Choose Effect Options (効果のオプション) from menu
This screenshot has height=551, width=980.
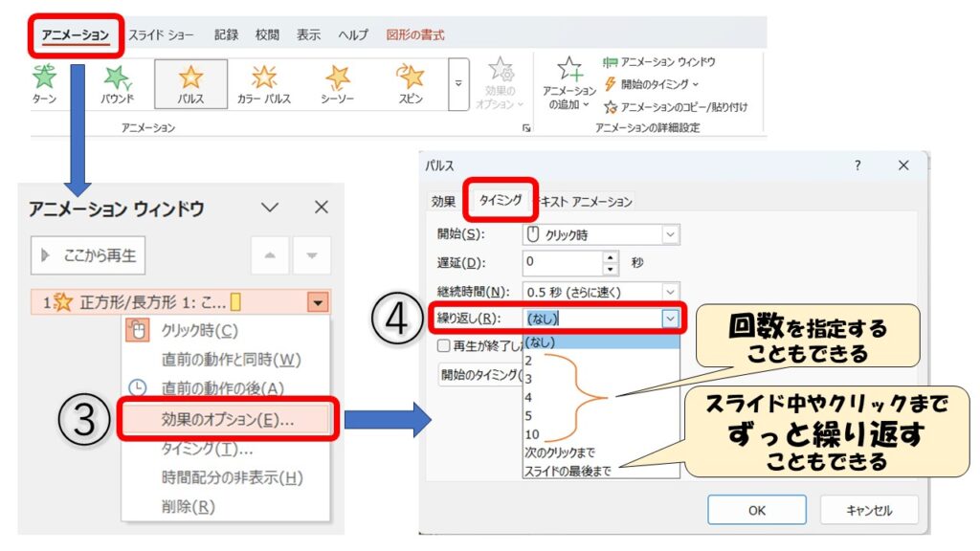pos(228,419)
